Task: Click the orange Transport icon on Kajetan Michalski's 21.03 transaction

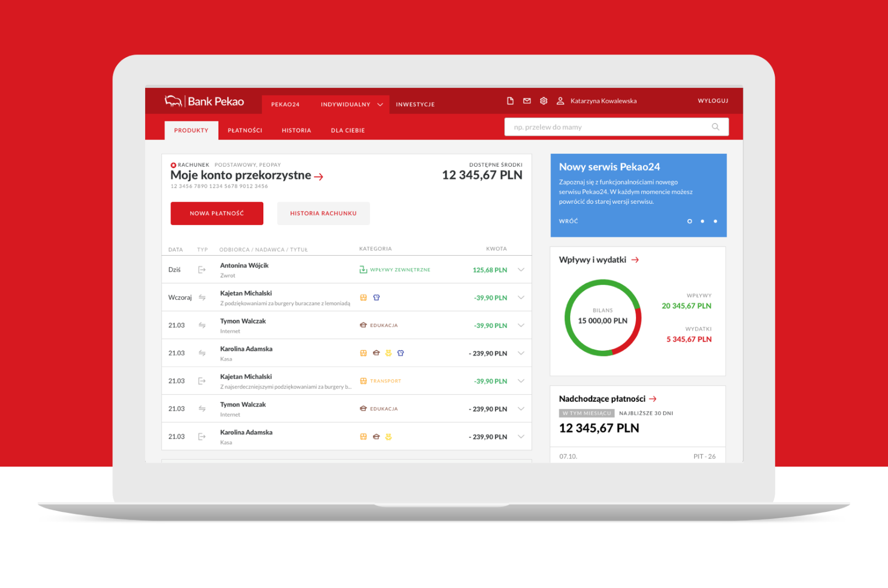Action: [363, 380]
